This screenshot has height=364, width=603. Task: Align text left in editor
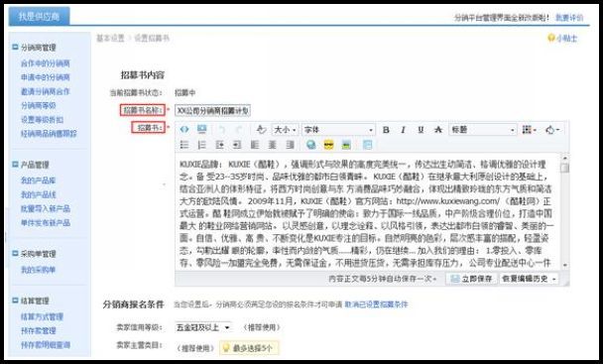(x=255, y=145)
